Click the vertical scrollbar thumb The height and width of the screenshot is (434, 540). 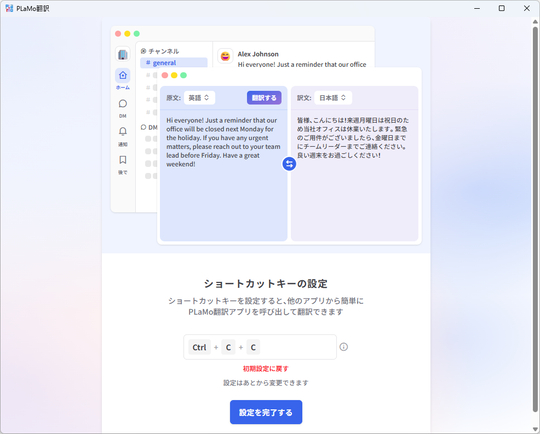pos(535,219)
